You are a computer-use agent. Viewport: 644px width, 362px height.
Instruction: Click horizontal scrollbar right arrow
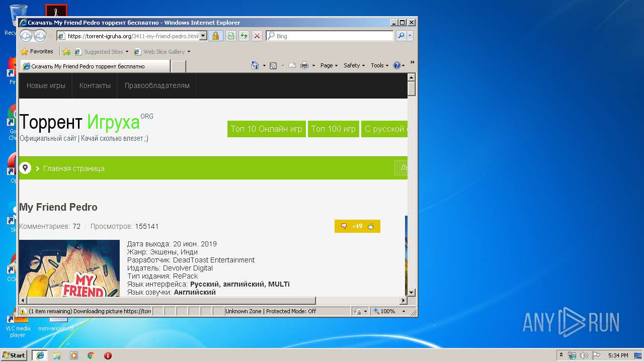pyautogui.click(x=403, y=300)
